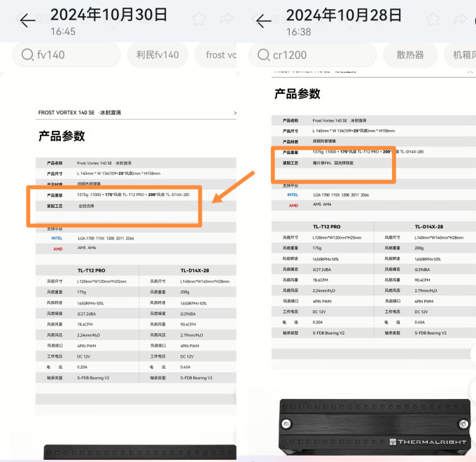Click the 产品参数 heading in the right screenshot
The image size is (476, 462).
click(297, 94)
